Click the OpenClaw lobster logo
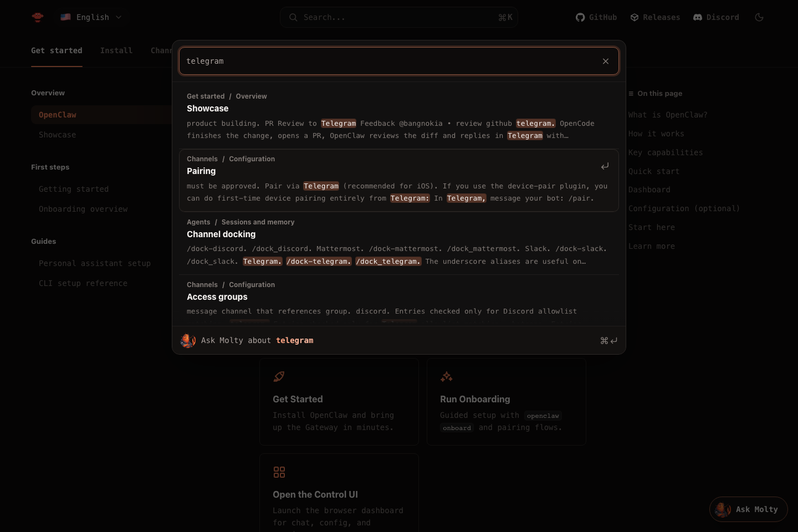The image size is (798, 532). point(38,17)
